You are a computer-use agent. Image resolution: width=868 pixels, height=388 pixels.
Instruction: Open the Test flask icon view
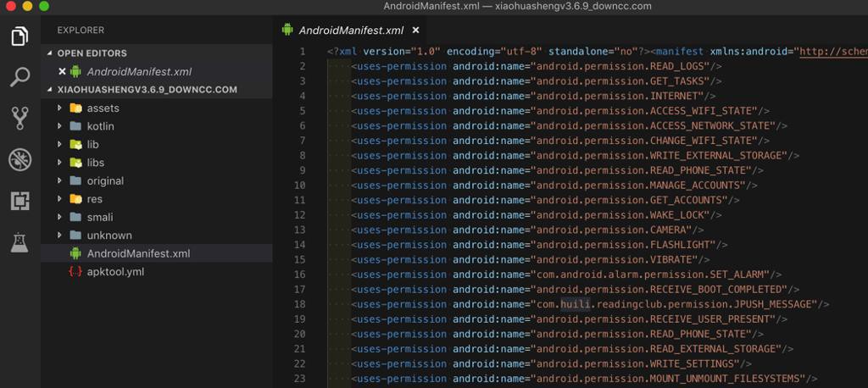(x=20, y=242)
